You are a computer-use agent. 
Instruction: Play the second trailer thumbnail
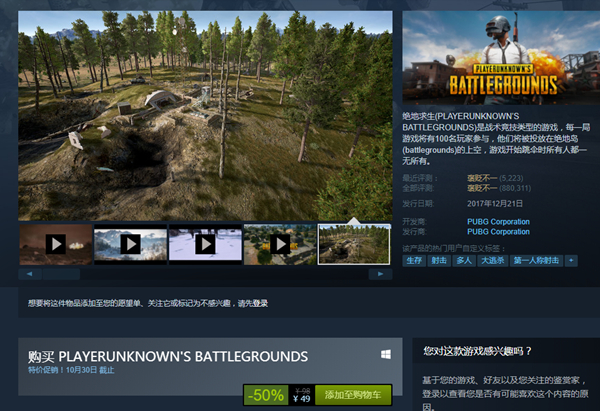coord(129,244)
